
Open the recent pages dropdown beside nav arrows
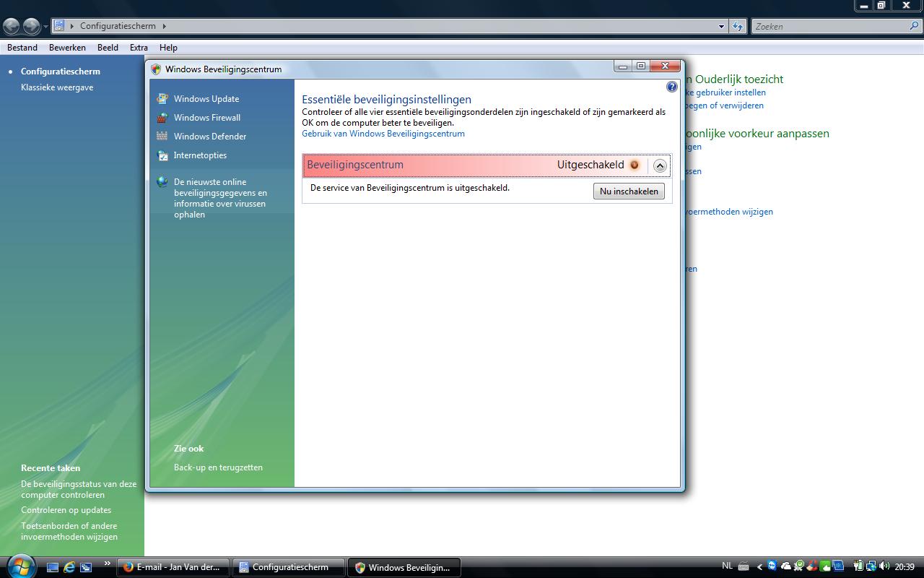pos(45,27)
